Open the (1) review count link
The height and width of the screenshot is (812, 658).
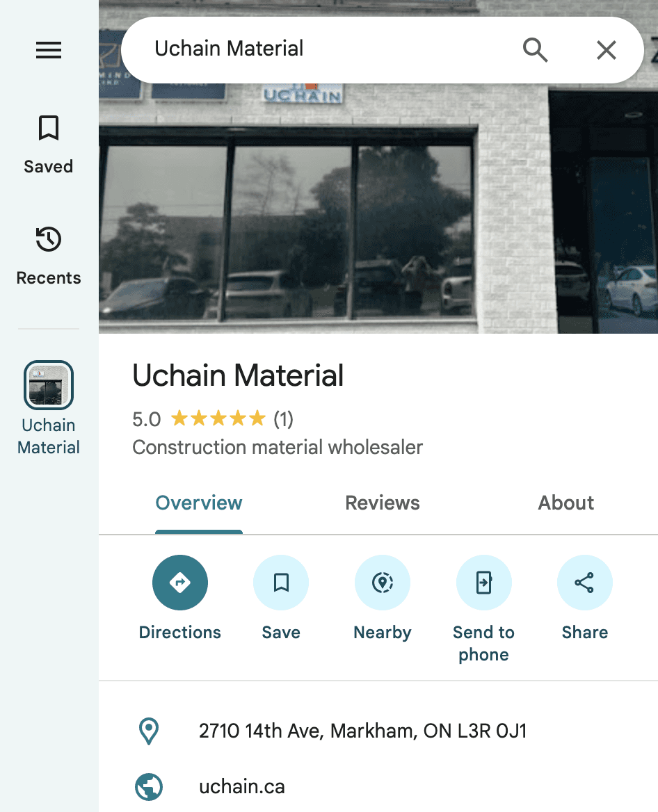pyautogui.click(x=283, y=419)
